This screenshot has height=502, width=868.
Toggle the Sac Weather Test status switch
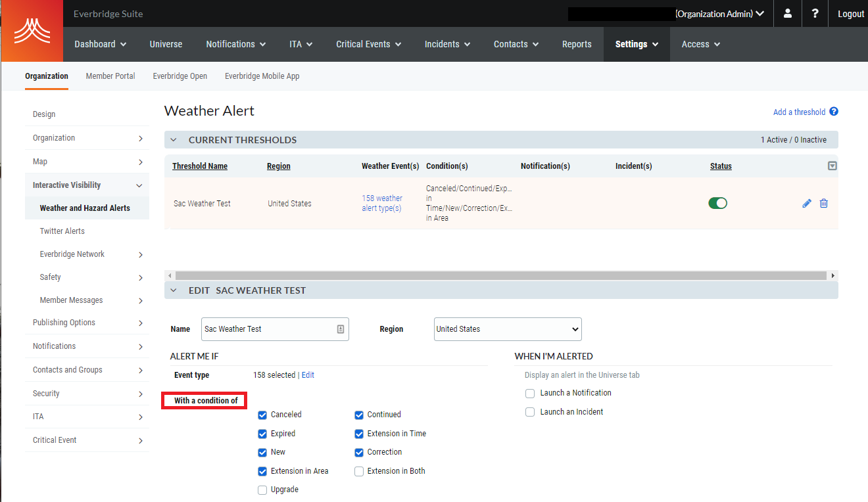717,203
